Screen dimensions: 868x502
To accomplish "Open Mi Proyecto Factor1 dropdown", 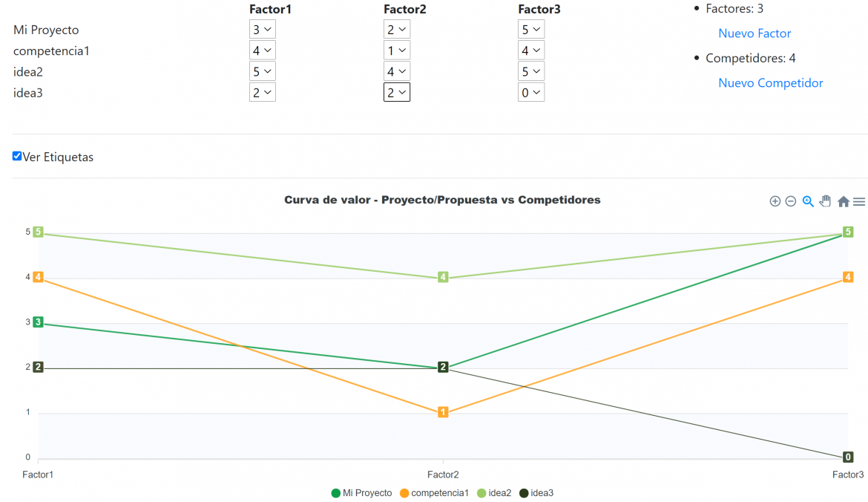I will tap(263, 30).
